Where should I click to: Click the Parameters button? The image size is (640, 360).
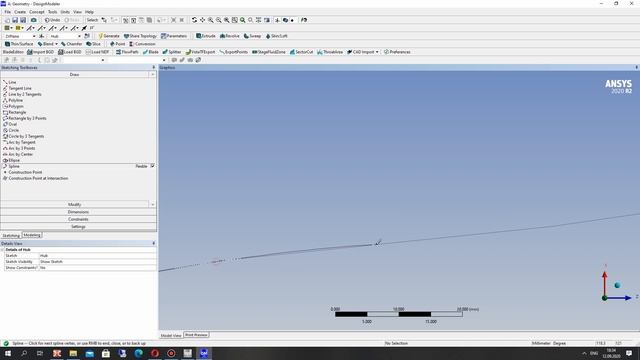[174, 36]
